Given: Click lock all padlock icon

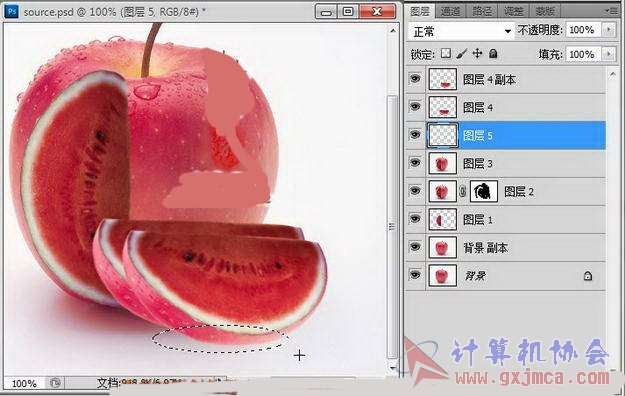Looking at the screenshot, I should 493,53.
